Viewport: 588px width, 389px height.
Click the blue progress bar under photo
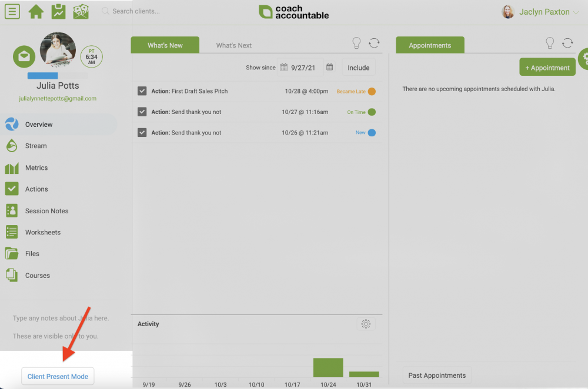pos(43,76)
